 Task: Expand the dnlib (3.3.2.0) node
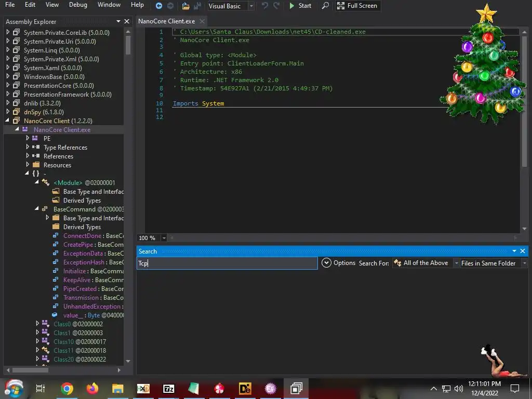tap(8, 103)
